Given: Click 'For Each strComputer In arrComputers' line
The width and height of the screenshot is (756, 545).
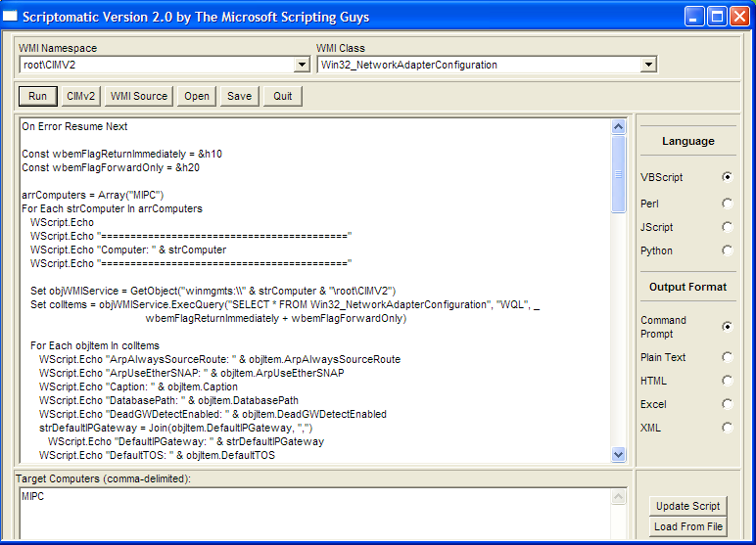Looking at the screenshot, I should point(112,208).
